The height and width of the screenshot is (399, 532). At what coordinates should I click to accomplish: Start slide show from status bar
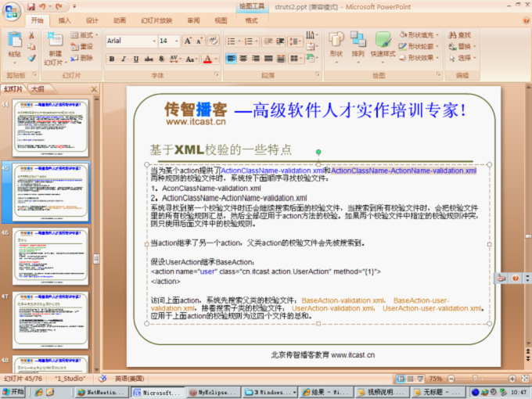click(420, 379)
